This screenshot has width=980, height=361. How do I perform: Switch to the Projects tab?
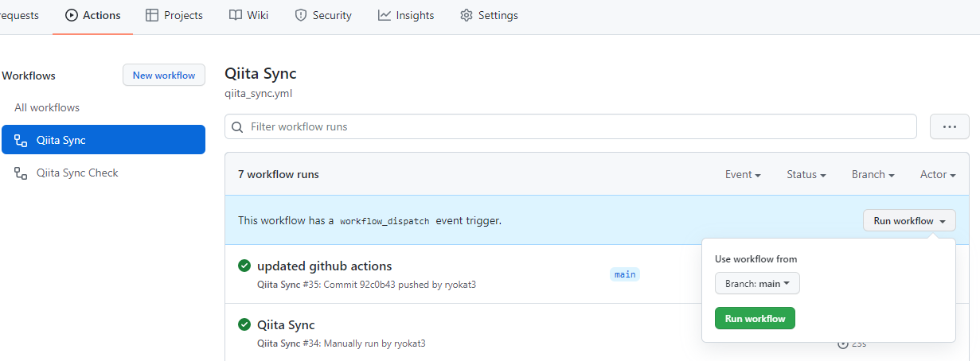pos(174,15)
